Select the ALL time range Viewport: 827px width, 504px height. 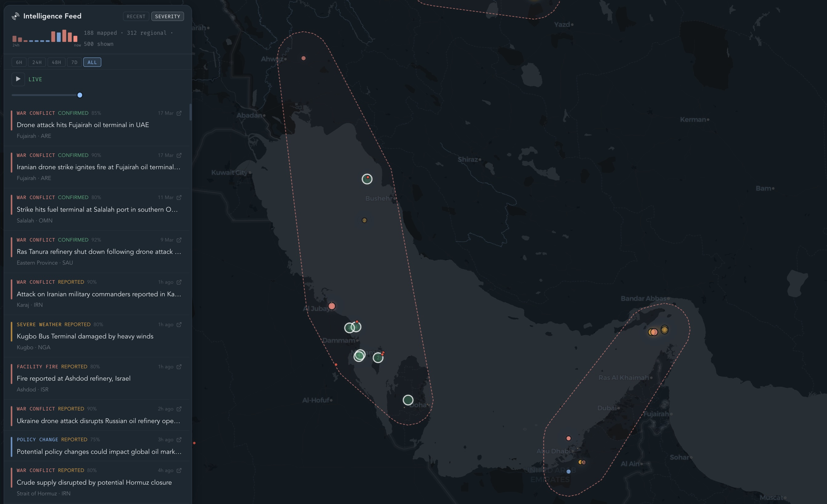[x=92, y=62]
